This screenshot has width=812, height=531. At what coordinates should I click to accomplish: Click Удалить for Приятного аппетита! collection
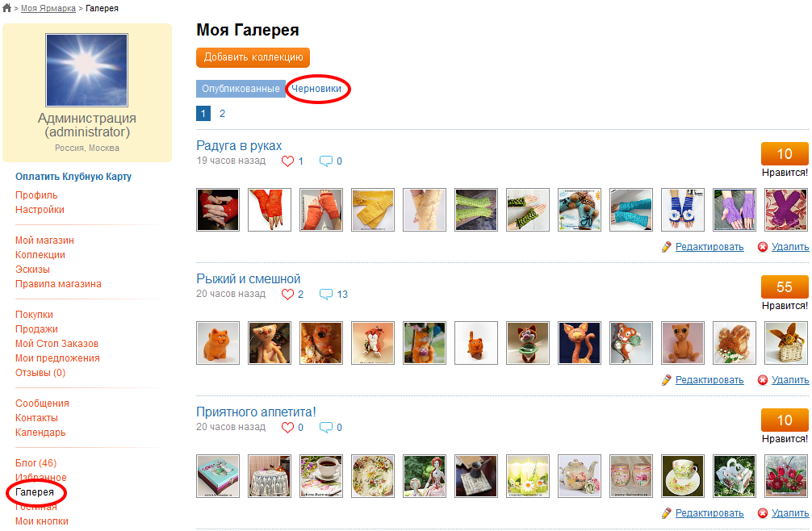tap(790, 513)
